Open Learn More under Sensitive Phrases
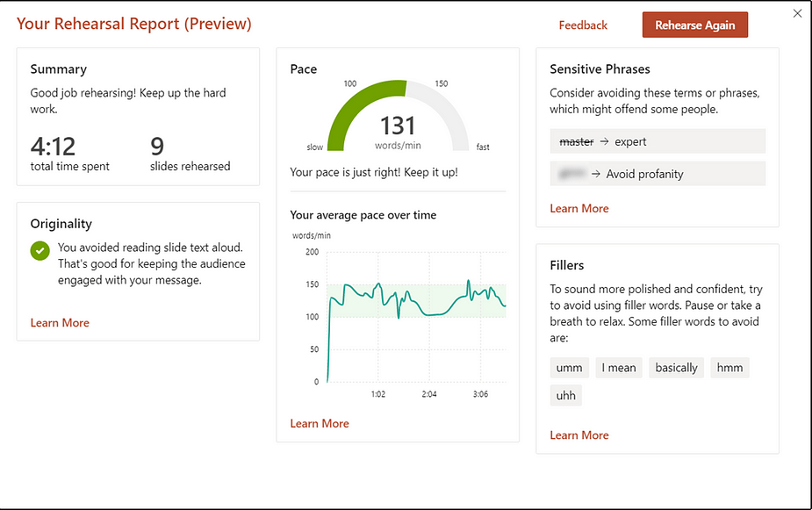The image size is (812, 510). click(x=578, y=209)
